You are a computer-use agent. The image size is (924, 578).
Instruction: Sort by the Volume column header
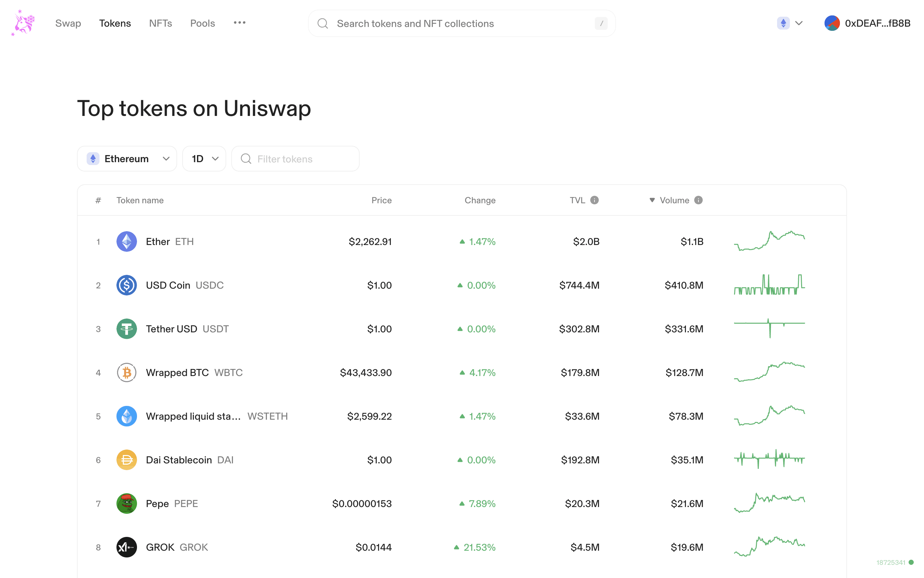pos(674,200)
